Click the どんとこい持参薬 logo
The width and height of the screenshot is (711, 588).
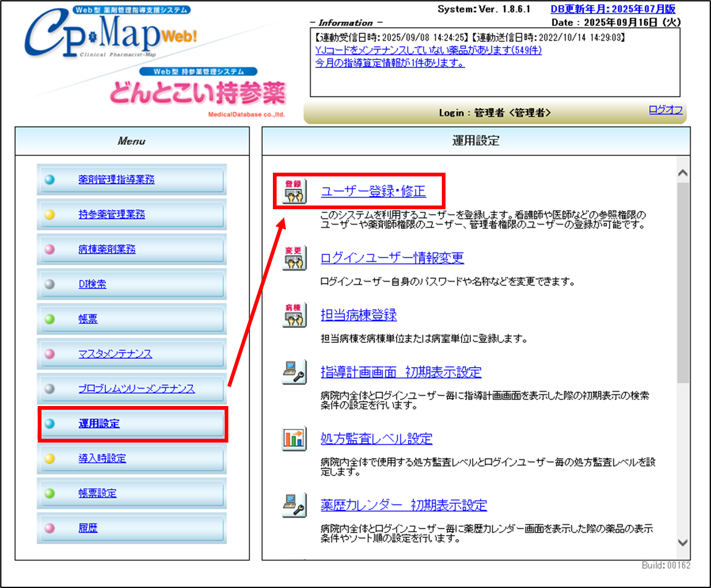(198, 94)
